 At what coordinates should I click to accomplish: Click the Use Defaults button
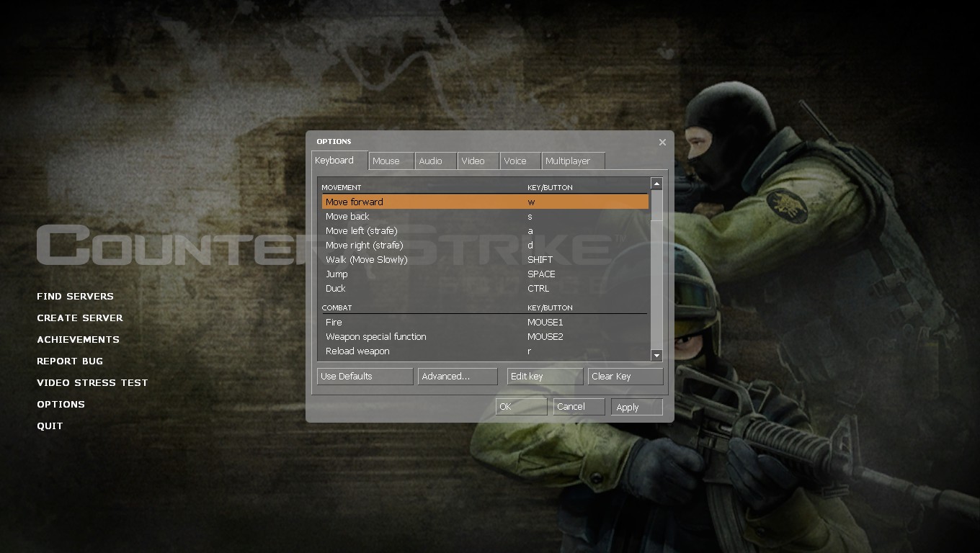(365, 377)
